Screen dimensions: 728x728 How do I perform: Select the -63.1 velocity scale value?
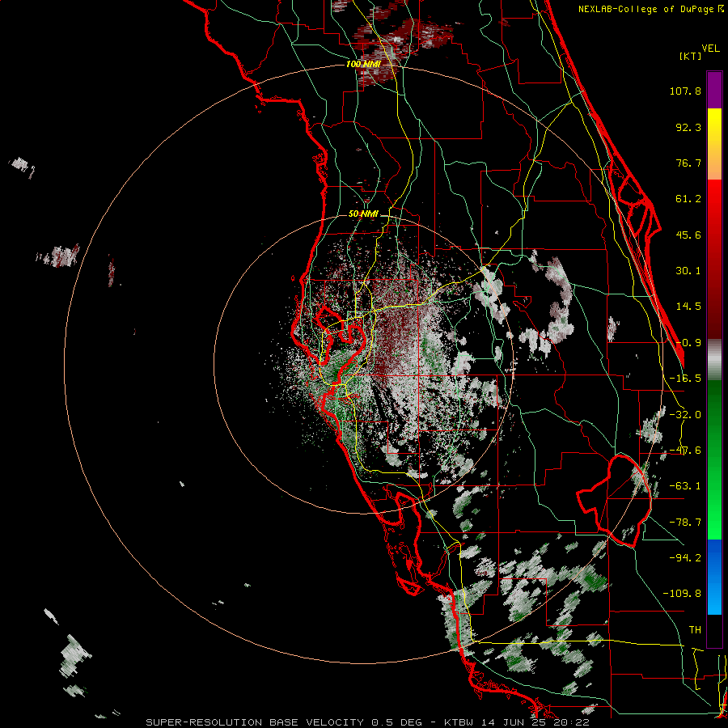[685, 486]
